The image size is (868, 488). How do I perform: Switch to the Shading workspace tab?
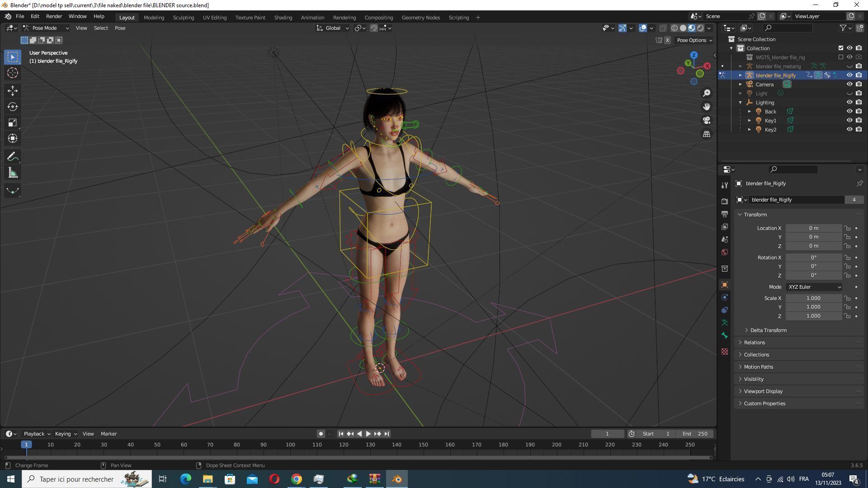[283, 17]
